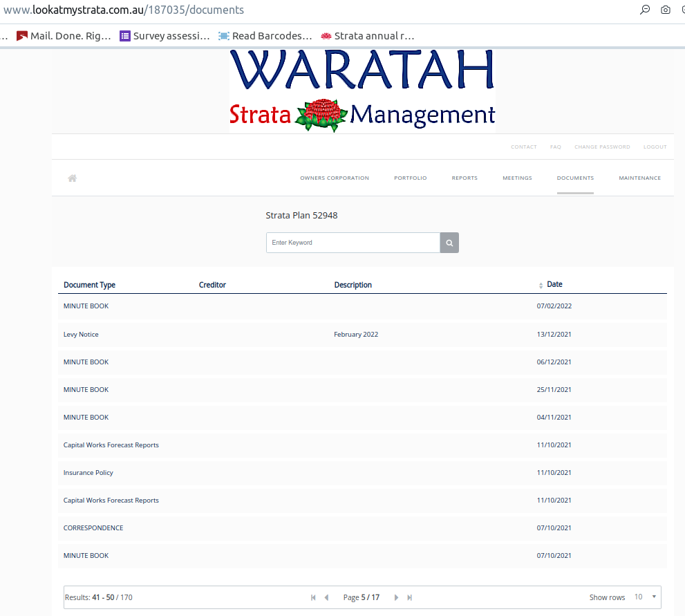
Task: Click the browser camera snapshot icon
Action: click(x=666, y=10)
